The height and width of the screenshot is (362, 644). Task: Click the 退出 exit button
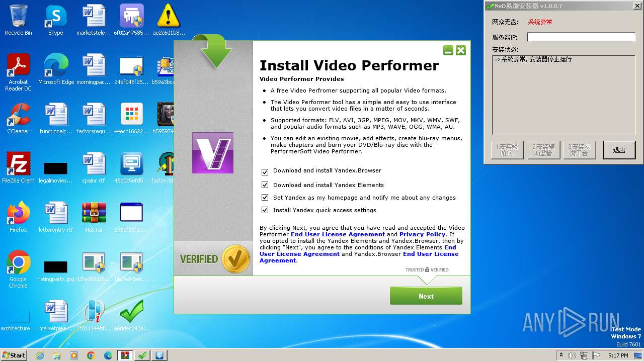619,150
